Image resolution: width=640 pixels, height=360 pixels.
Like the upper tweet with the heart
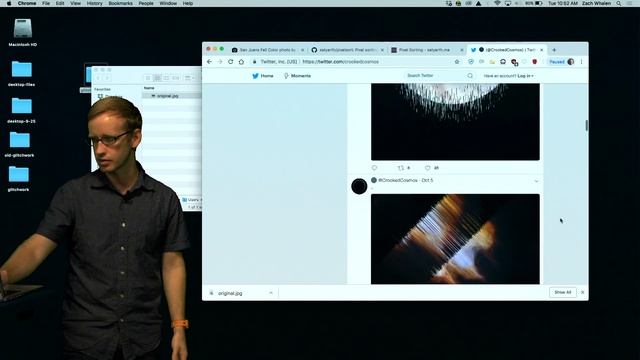(427, 168)
